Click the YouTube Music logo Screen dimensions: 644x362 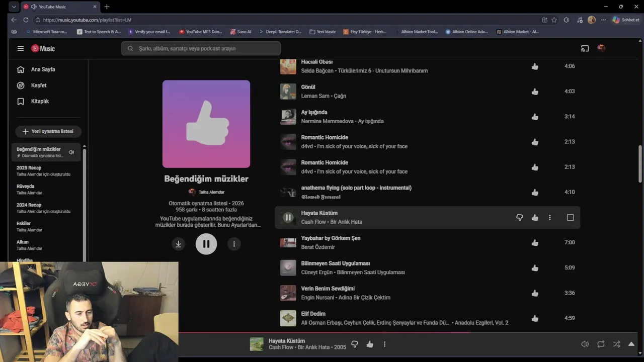pyautogui.click(x=43, y=48)
